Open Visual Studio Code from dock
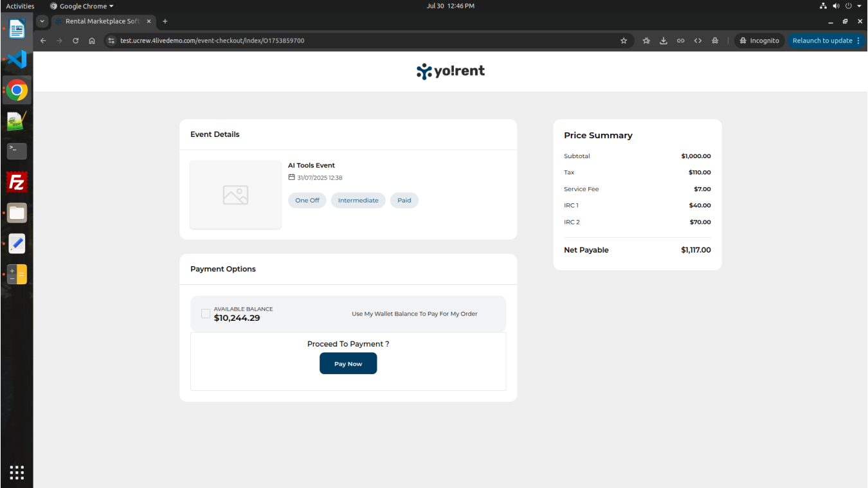This screenshot has height=488, width=868. pyautogui.click(x=17, y=59)
